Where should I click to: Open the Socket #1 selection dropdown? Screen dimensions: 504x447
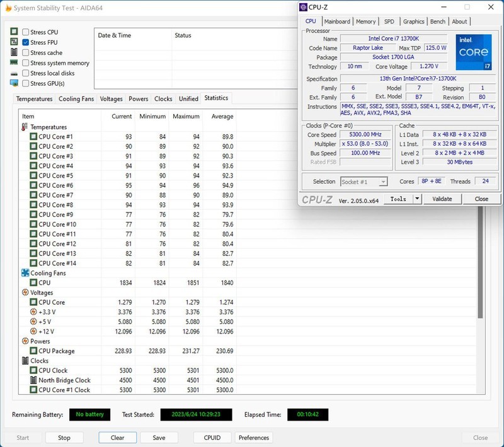pyautogui.click(x=364, y=182)
